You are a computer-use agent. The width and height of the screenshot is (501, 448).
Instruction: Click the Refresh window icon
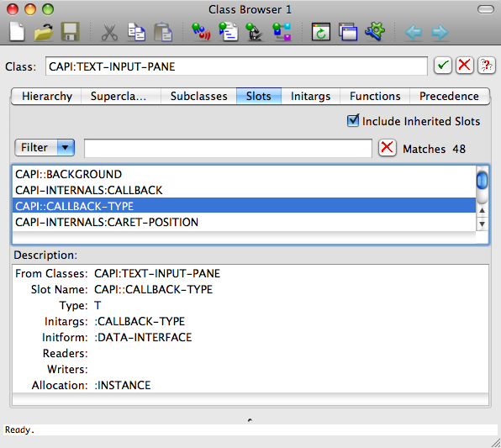321,32
